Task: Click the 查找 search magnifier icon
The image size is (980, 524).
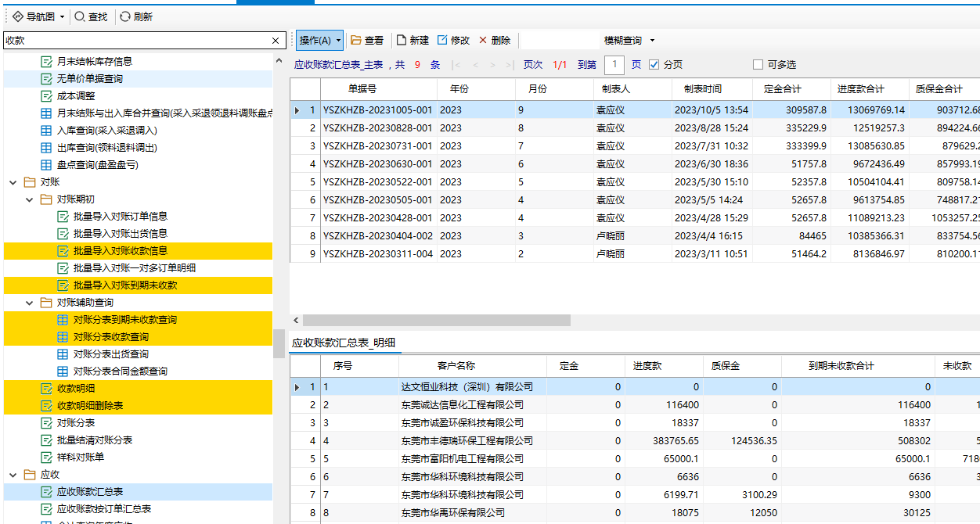Action: (x=79, y=16)
